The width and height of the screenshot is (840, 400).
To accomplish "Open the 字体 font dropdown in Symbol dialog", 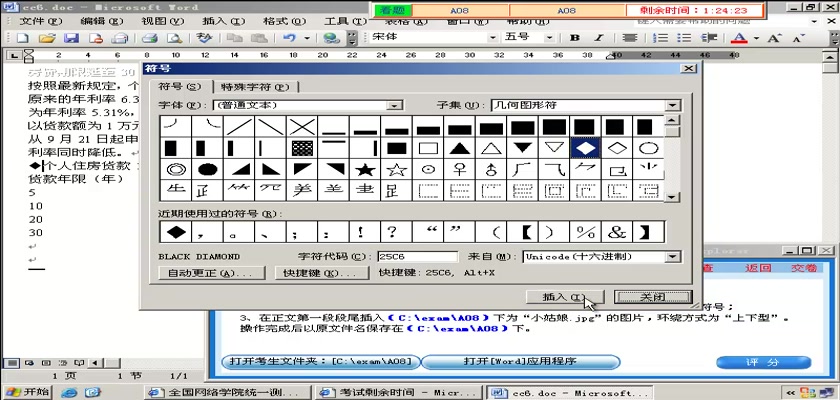I will [x=394, y=105].
